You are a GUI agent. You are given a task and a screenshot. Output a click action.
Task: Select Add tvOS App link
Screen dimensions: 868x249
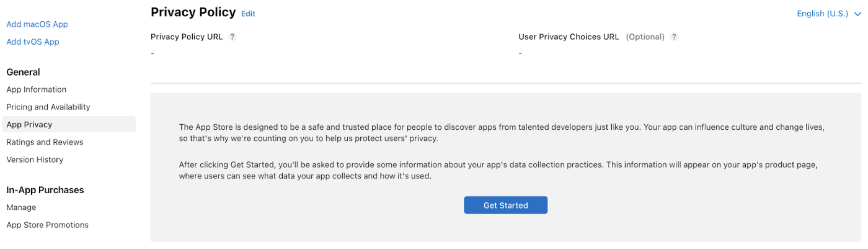(x=33, y=42)
